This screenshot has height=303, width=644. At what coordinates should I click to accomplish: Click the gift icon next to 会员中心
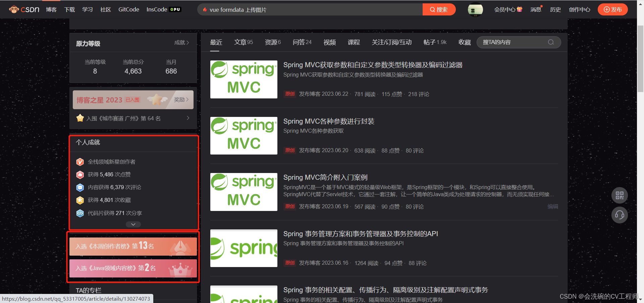(520, 9)
